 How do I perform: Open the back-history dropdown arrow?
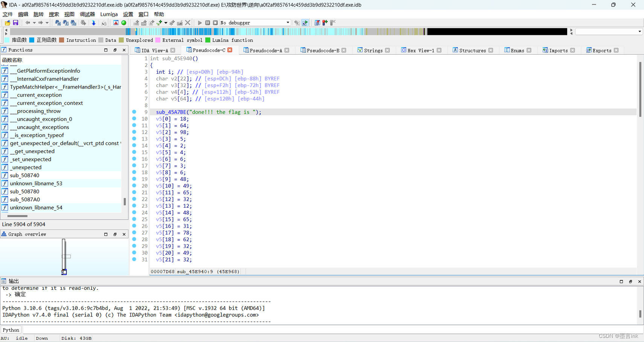coord(34,23)
